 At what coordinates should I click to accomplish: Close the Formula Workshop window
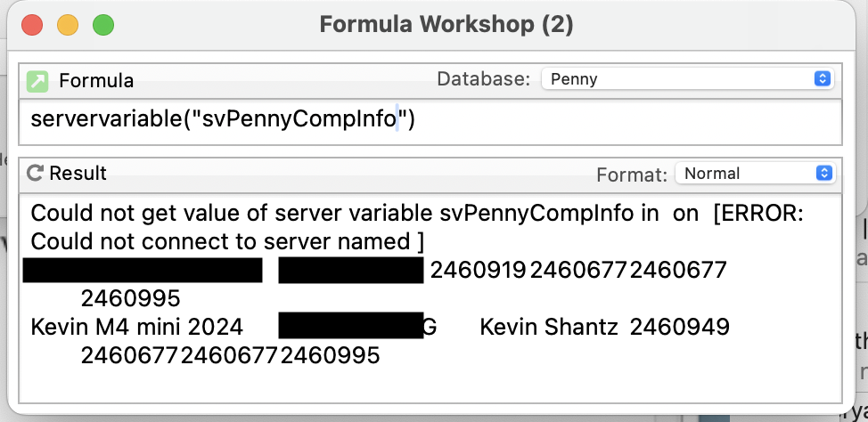coord(33,25)
